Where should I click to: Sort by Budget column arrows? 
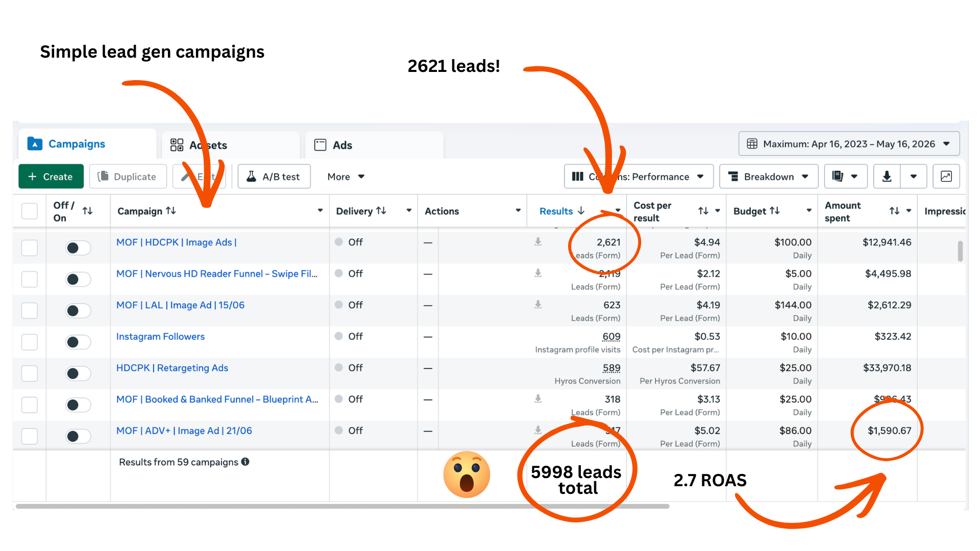(x=774, y=211)
